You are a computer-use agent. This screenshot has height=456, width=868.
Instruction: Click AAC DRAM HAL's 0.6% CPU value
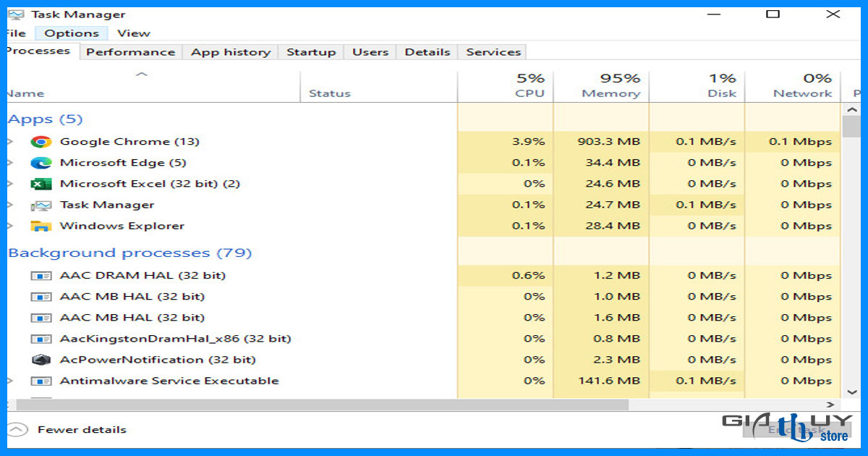(528, 276)
